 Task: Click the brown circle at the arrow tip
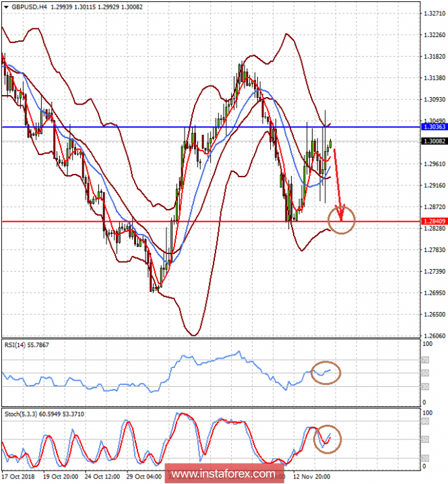point(342,220)
